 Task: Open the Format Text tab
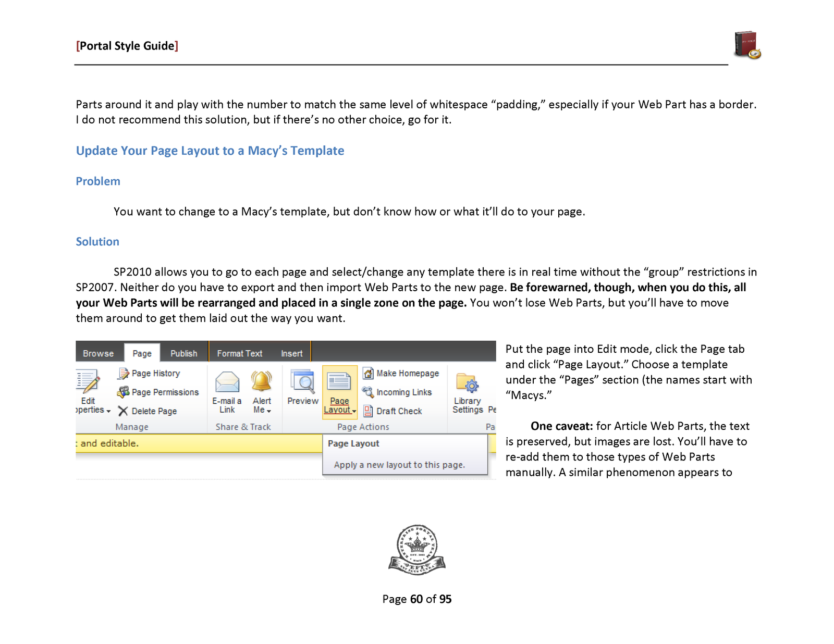(240, 353)
